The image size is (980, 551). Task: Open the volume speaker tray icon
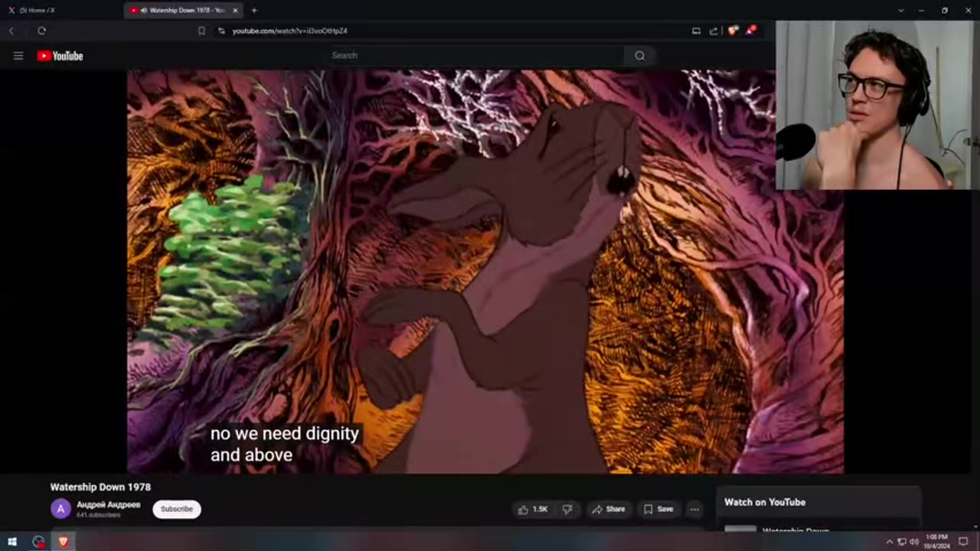click(914, 542)
